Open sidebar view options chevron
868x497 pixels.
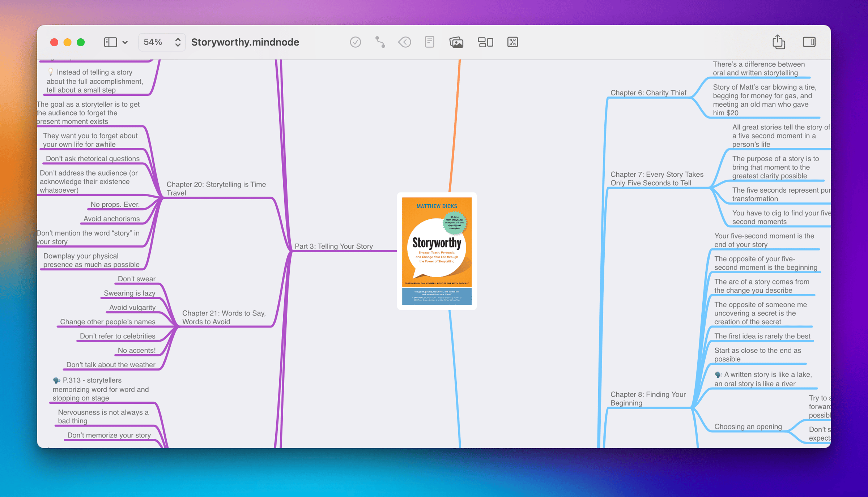[125, 42]
